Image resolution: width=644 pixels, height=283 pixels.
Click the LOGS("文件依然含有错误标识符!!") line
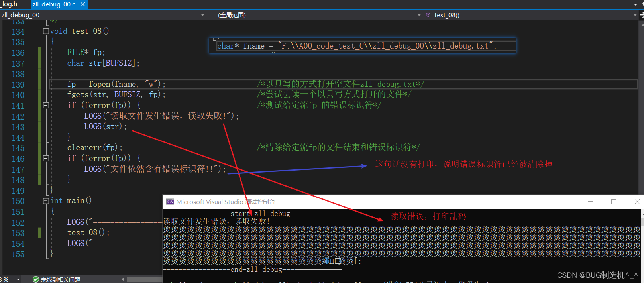155,169
